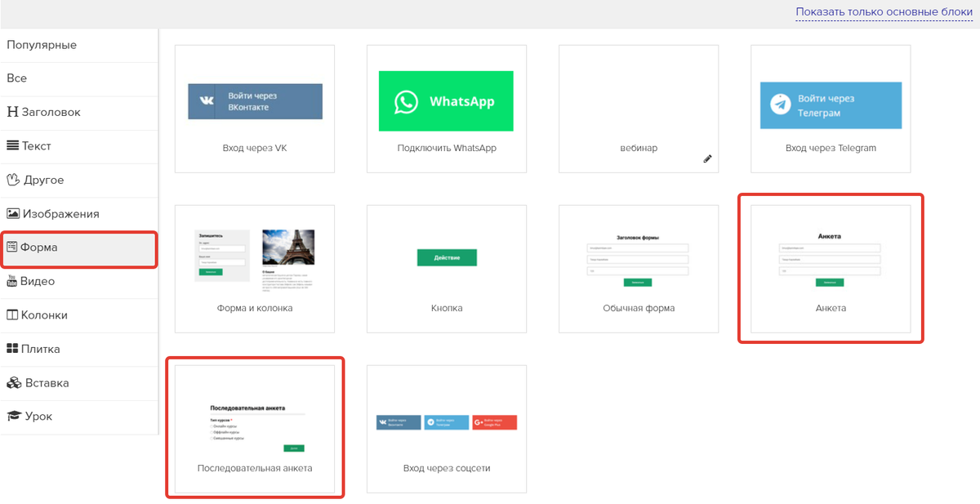Choose the Форма и колонка block
Image resolution: width=980 pixels, height=504 pixels.
(255, 269)
